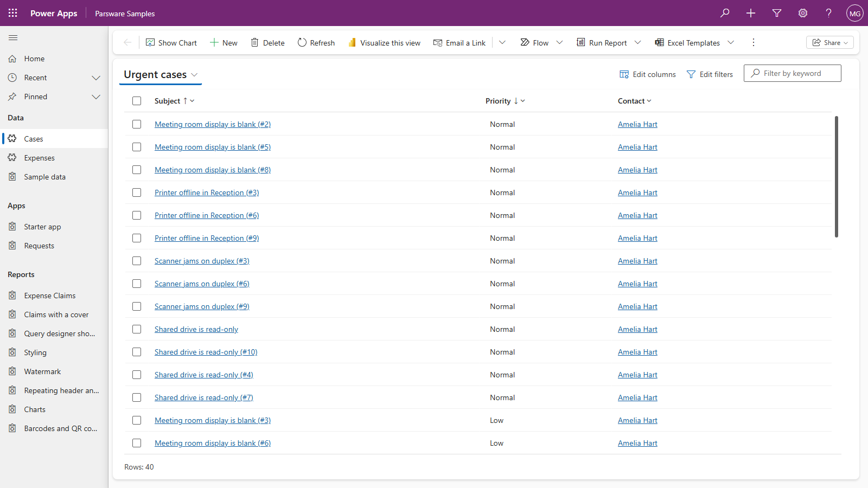
Task: Open case Printer offline in Reception (#6)
Action: (207, 215)
